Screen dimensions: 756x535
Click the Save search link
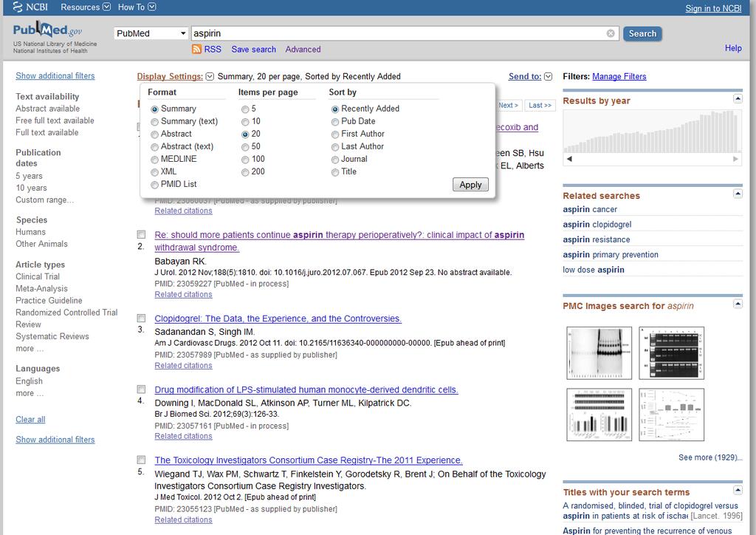point(254,50)
